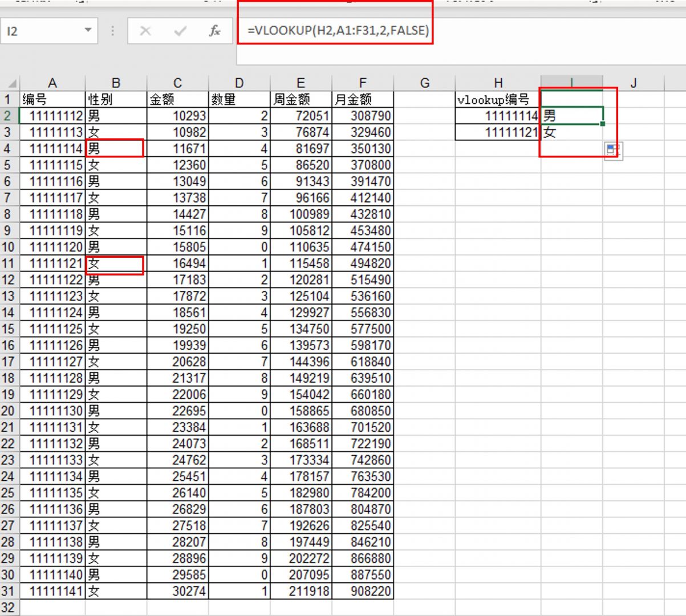Select row header 11
Image resolution: width=686 pixels, height=616 pixels.
pyautogui.click(x=8, y=264)
